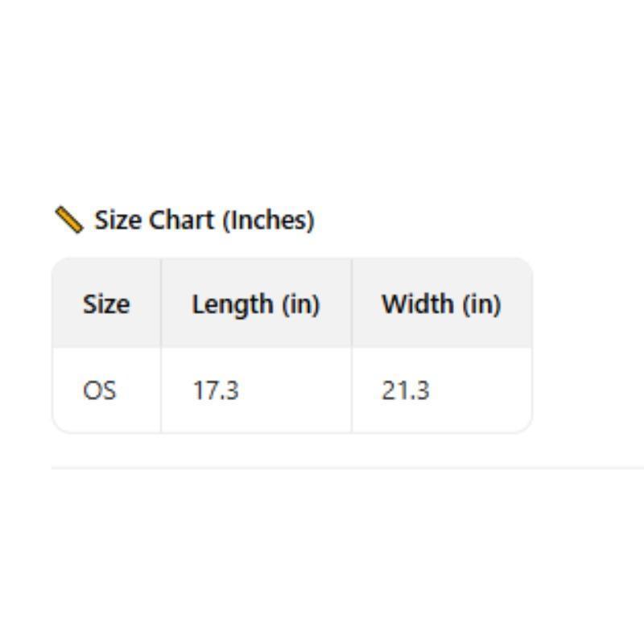Select the "Length (in)" column header
This screenshot has height=644, width=644.
tap(255, 304)
